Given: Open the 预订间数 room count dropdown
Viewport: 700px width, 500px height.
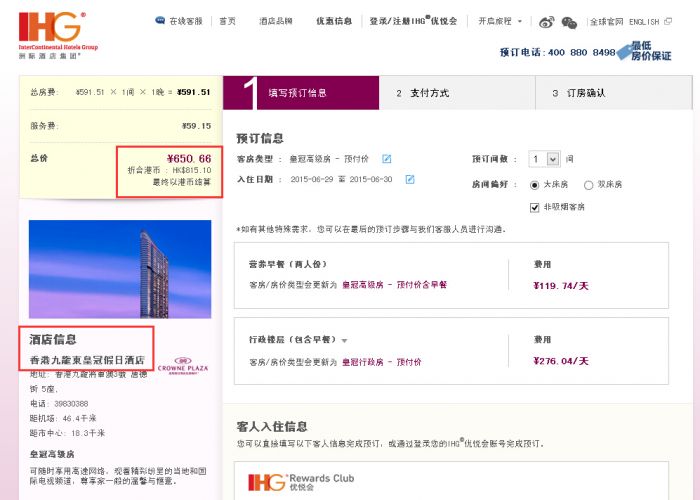Looking at the screenshot, I should tap(544, 159).
